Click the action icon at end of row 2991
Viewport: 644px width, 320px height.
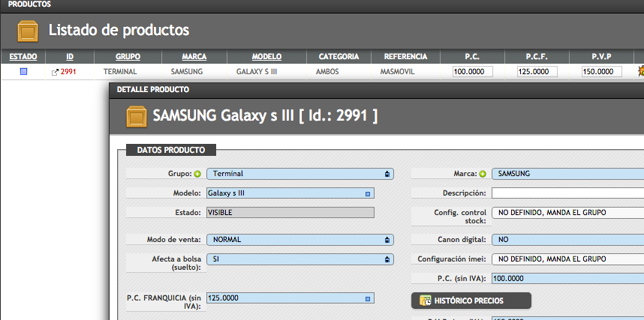[640, 71]
